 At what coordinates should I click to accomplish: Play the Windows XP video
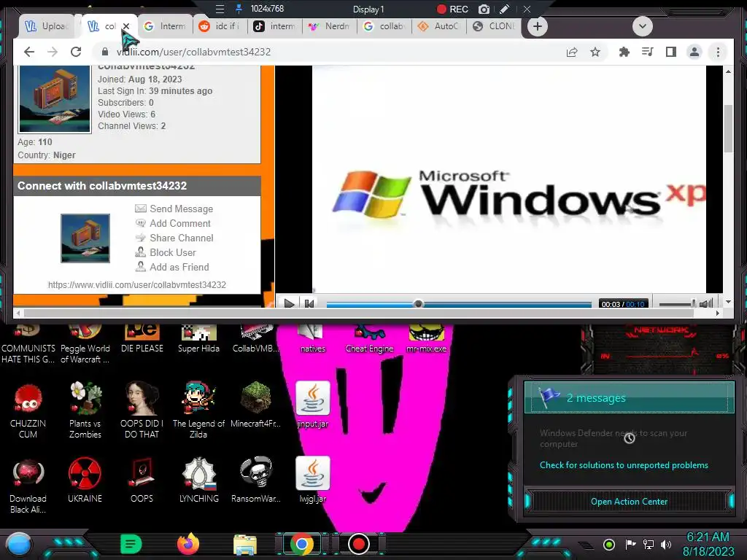click(289, 303)
